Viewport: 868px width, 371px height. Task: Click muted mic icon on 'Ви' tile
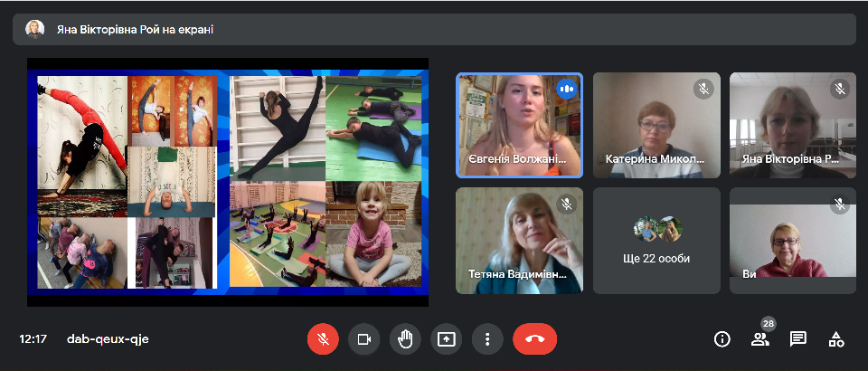(840, 204)
